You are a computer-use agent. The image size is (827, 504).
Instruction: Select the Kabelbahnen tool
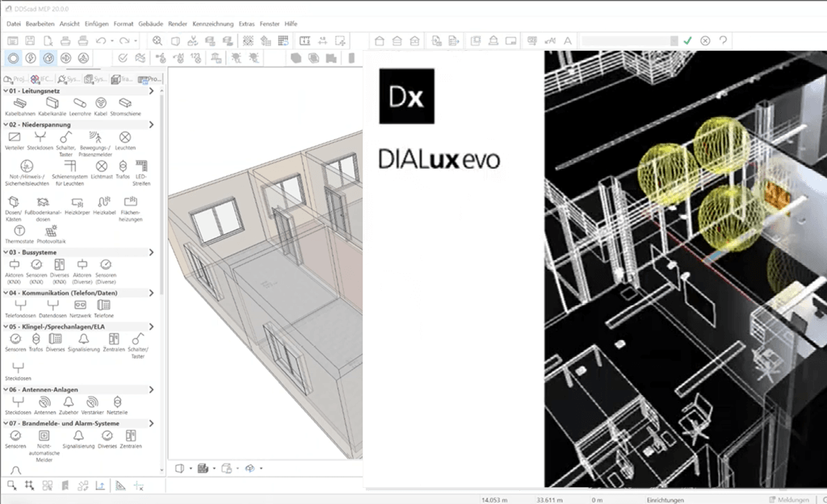tap(19, 103)
